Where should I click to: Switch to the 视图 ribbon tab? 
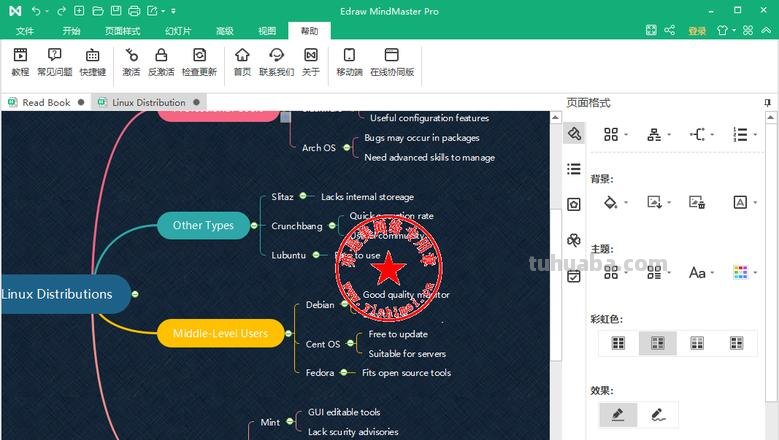coord(267,31)
